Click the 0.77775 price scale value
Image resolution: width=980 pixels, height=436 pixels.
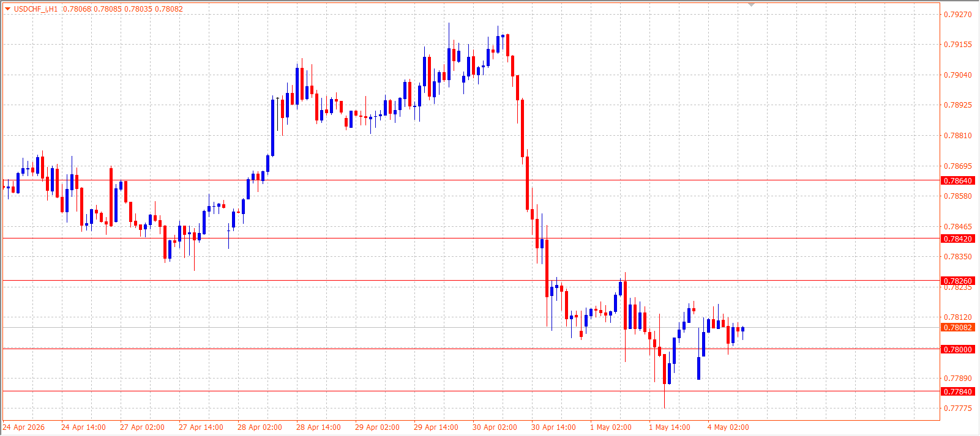(x=957, y=408)
